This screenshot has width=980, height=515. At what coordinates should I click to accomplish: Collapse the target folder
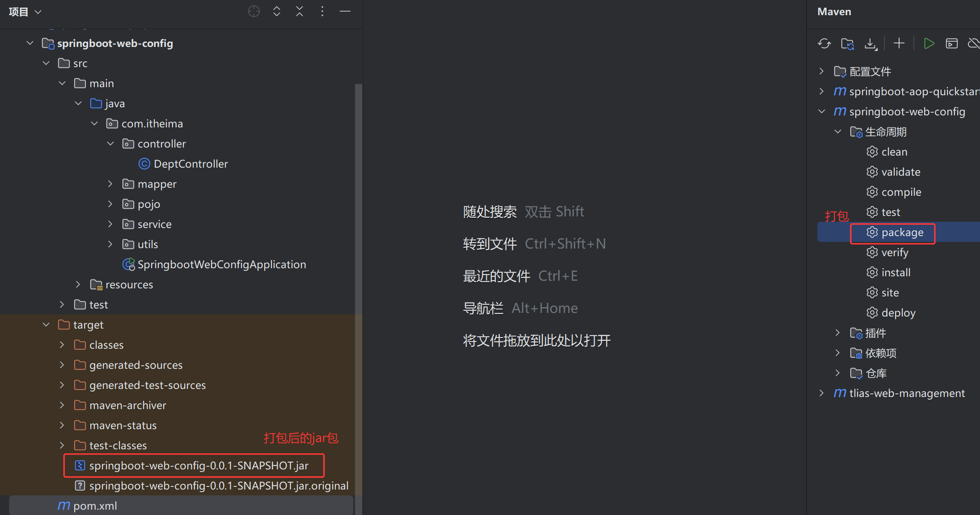(46, 325)
